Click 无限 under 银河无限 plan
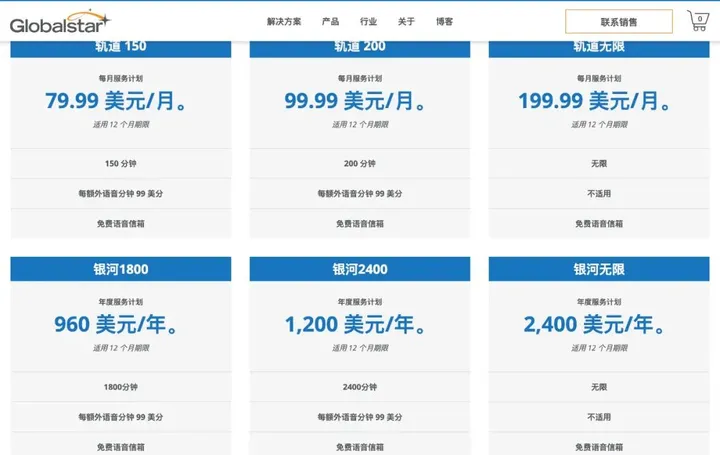Viewport: 720px width, 455px height. 599,387
